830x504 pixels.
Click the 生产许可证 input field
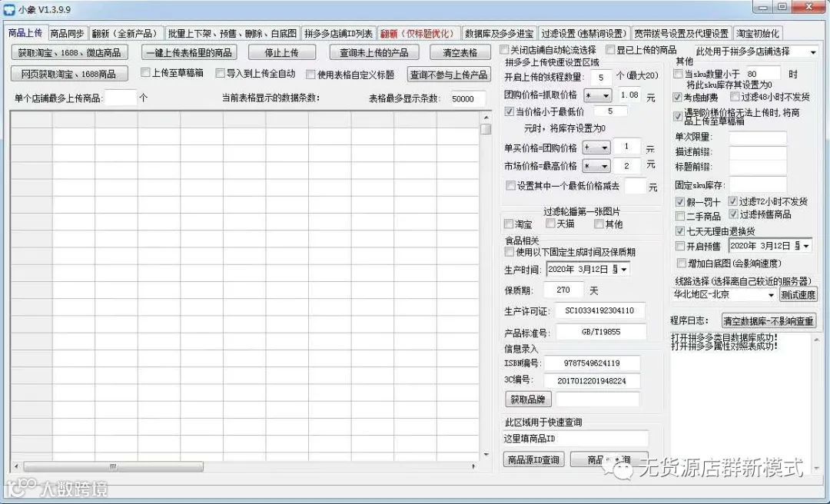(x=599, y=310)
